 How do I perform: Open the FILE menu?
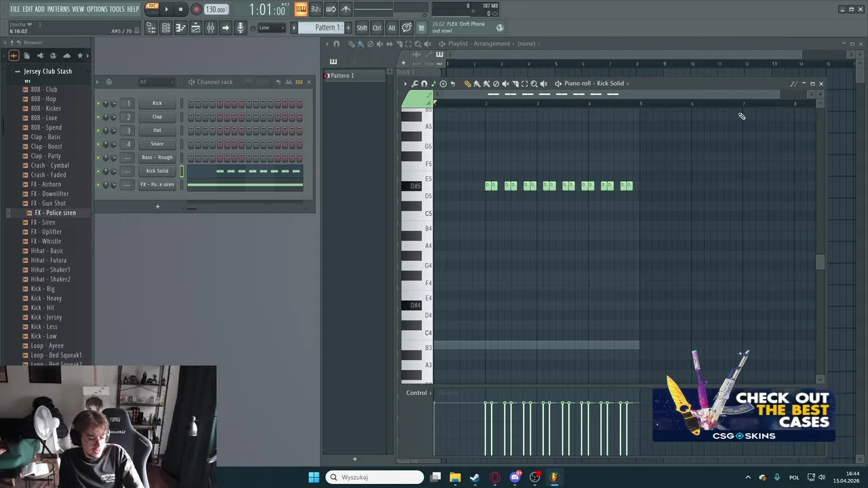coord(15,9)
